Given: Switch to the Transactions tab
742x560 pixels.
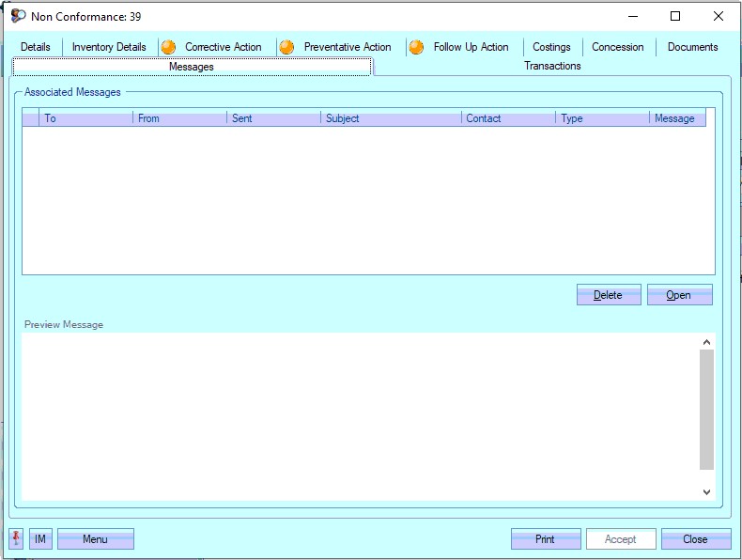Looking at the screenshot, I should (x=552, y=66).
